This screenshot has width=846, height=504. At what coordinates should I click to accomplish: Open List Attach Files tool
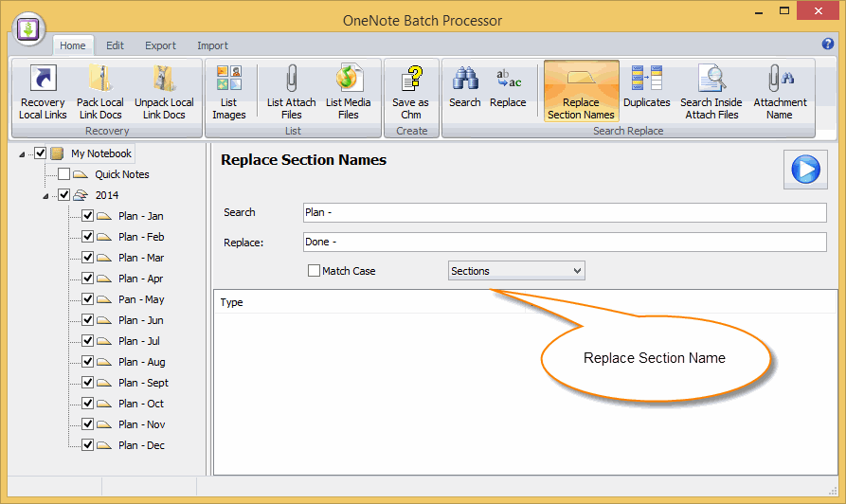pos(292,92)
